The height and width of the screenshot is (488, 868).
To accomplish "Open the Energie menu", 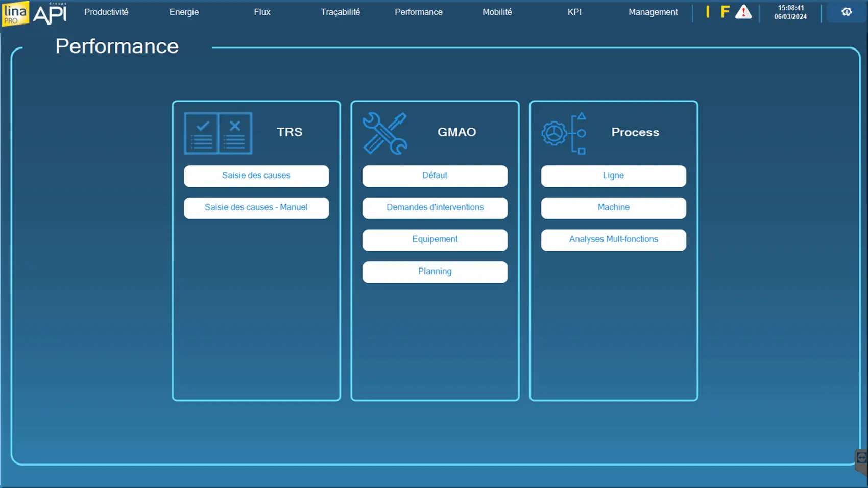I will point(184,12).
